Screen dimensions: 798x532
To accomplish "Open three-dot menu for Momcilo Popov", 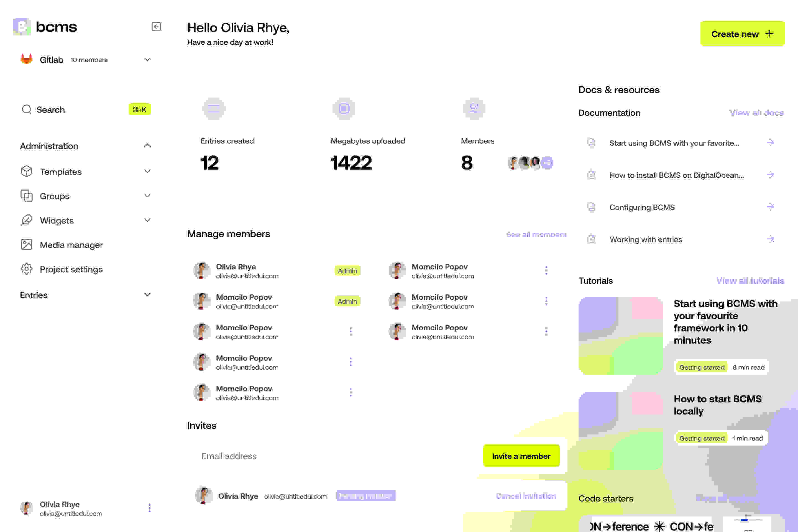I will point(546,271).
